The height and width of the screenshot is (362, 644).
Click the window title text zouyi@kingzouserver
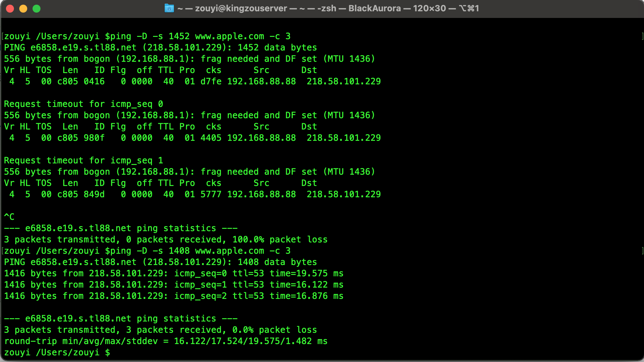[x=241, y=8]
